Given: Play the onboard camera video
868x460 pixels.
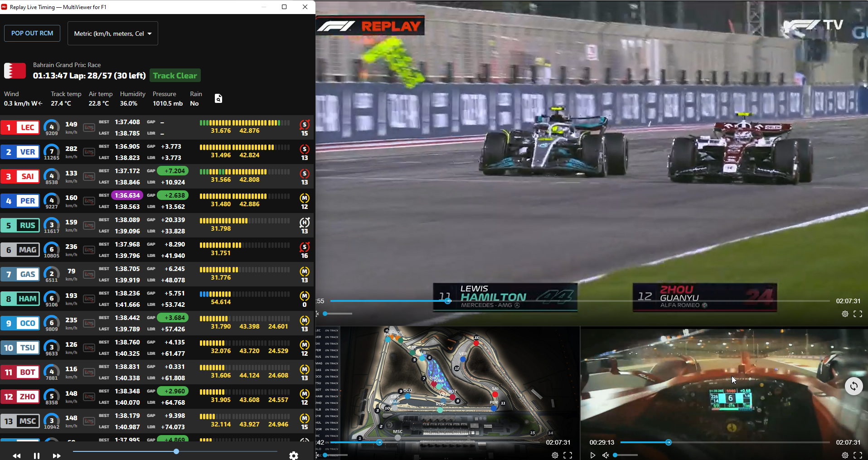Looking at the screenshot, I should 593,455.
